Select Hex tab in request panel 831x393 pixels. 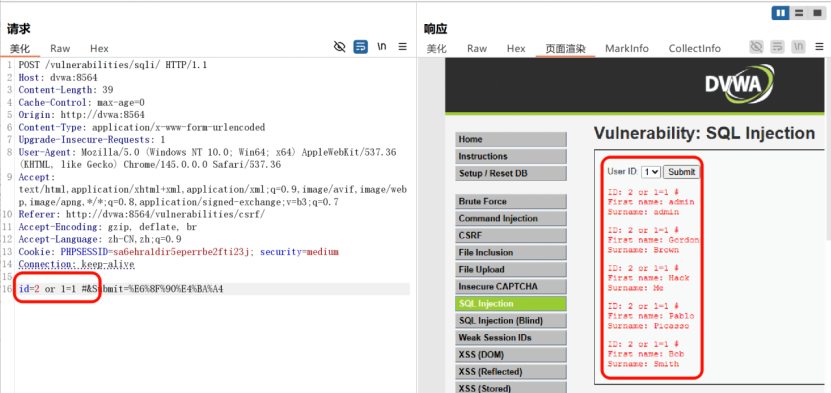point(99,49)
